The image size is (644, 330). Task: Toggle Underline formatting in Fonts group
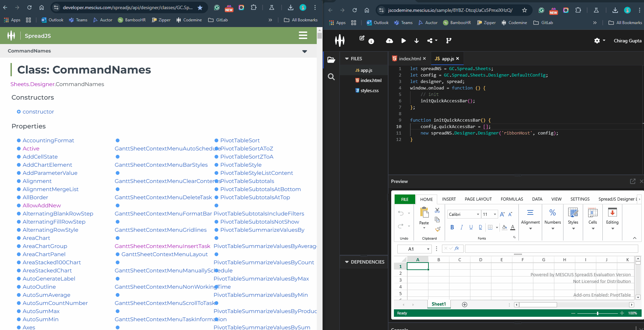coord(471,227)
